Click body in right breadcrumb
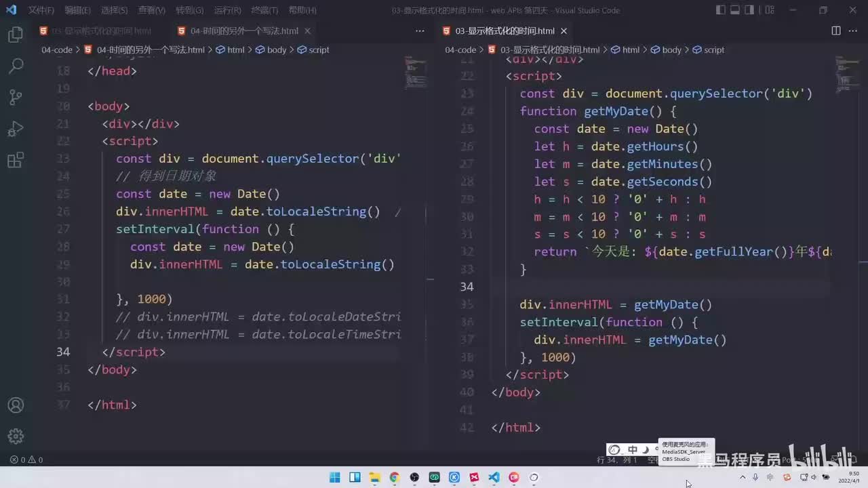Screen dimensions: 868x488 [x=671, y=50]
